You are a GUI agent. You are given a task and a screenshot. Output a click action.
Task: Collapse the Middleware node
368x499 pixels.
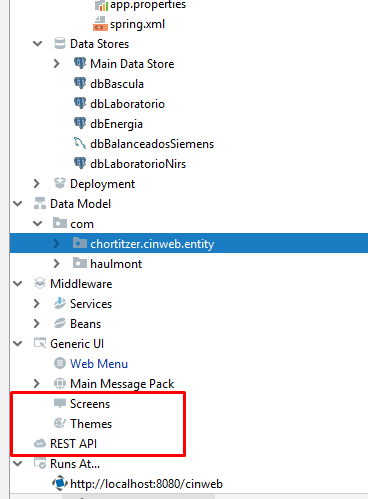click(17, 284)
